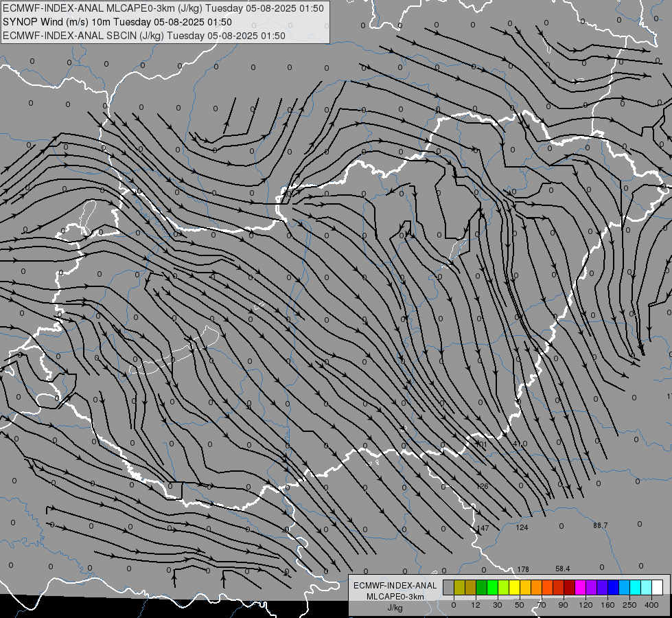Screen dimensions: 672x618
Task: Click the pure yellow legend swatch
Action: tap(515, 587)
